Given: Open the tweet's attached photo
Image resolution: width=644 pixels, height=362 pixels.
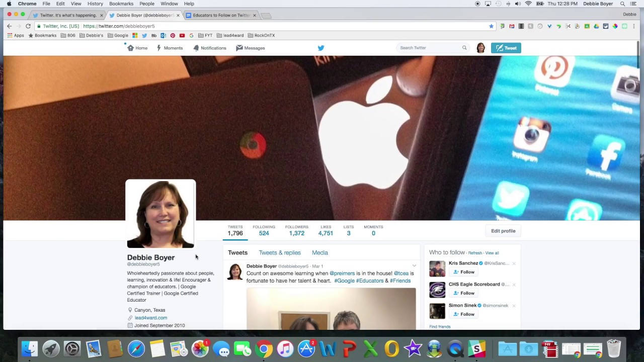Looking at the screenshot, I should click(331, 309).
